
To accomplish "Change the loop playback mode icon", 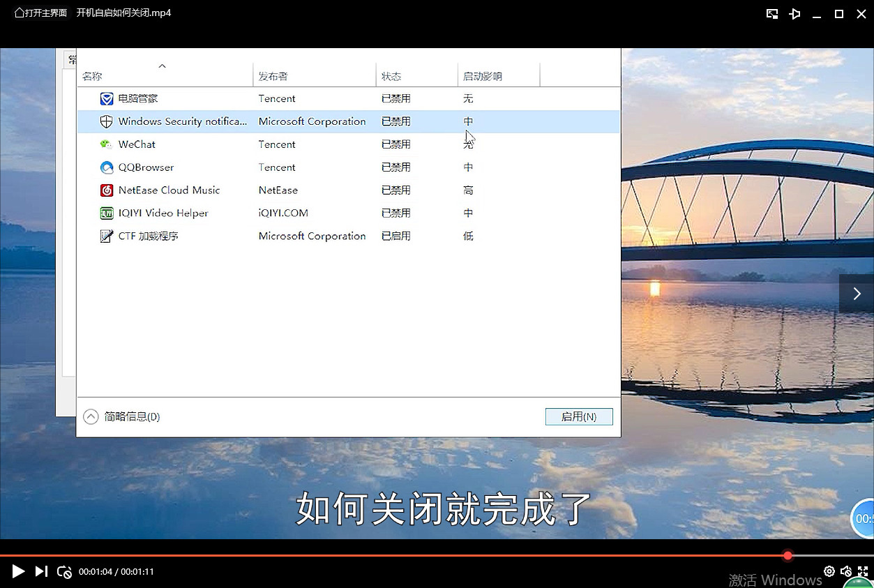I will coord(64,572).
